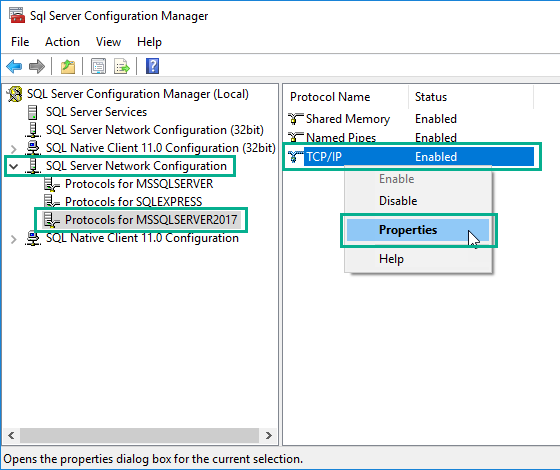The height and width of the screenshot is (470, 560).
Task: Click the Up one level folder icon
Action: 68,66
